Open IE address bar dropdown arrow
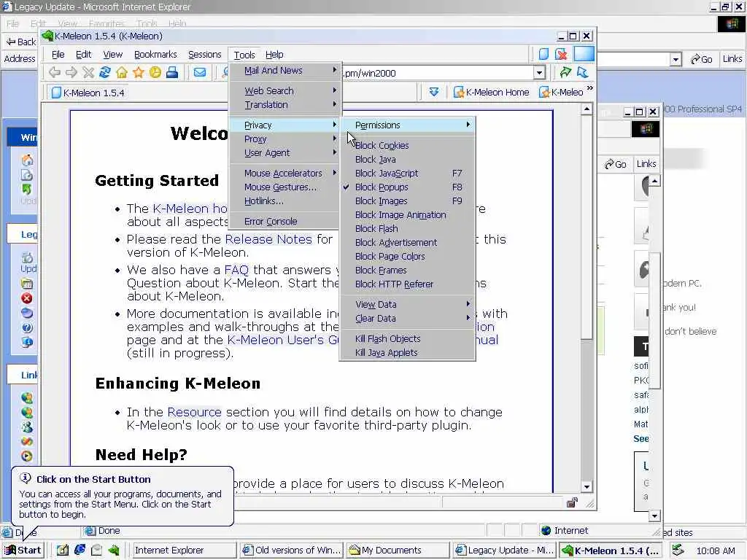747x560 pixels. pyautogui.click(x=676, y=59)
